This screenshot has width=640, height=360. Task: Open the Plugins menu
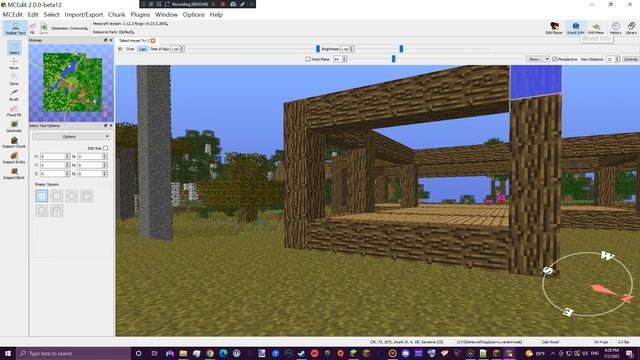click(140, 15)
